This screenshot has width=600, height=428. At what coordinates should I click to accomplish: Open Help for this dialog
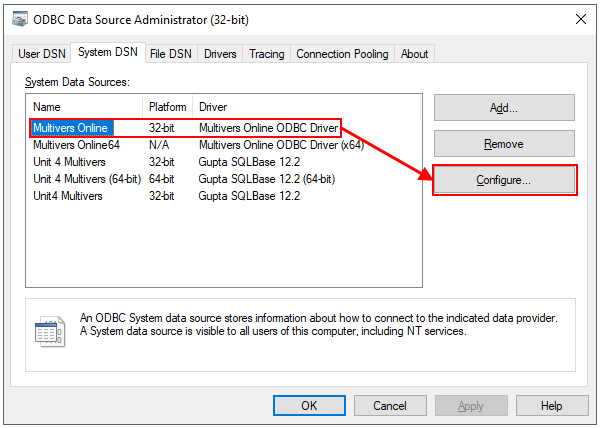pos(552,405)
